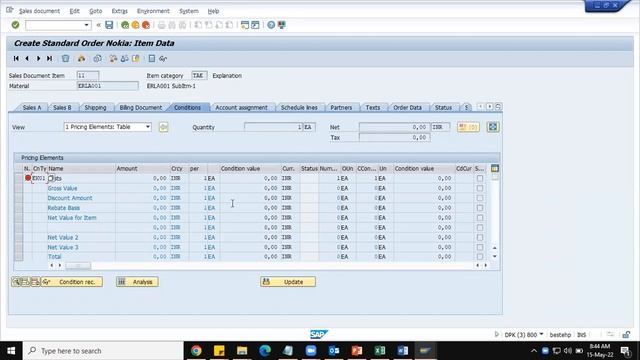The image size is (640, 360).
Task: Expand the status bar arrow before DPK
Action: coord(496,334)
